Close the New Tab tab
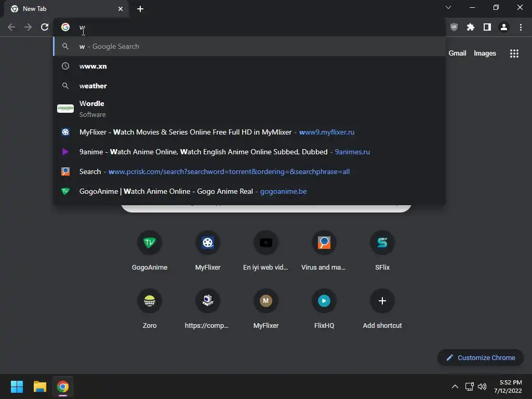The image size is (532, 399). pos(121,9)
